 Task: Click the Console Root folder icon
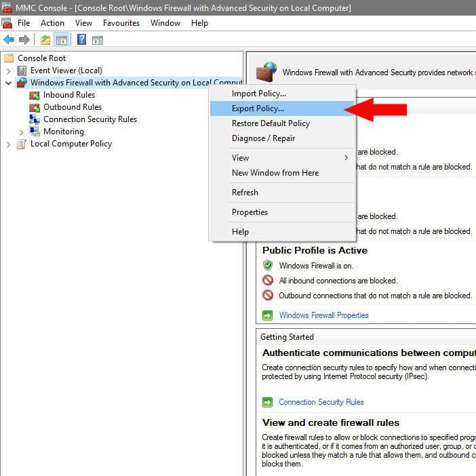click(x=9, y=58)
